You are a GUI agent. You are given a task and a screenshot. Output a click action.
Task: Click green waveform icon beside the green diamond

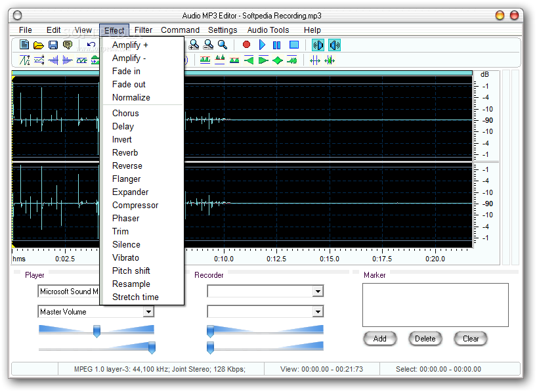pos(291,60)
